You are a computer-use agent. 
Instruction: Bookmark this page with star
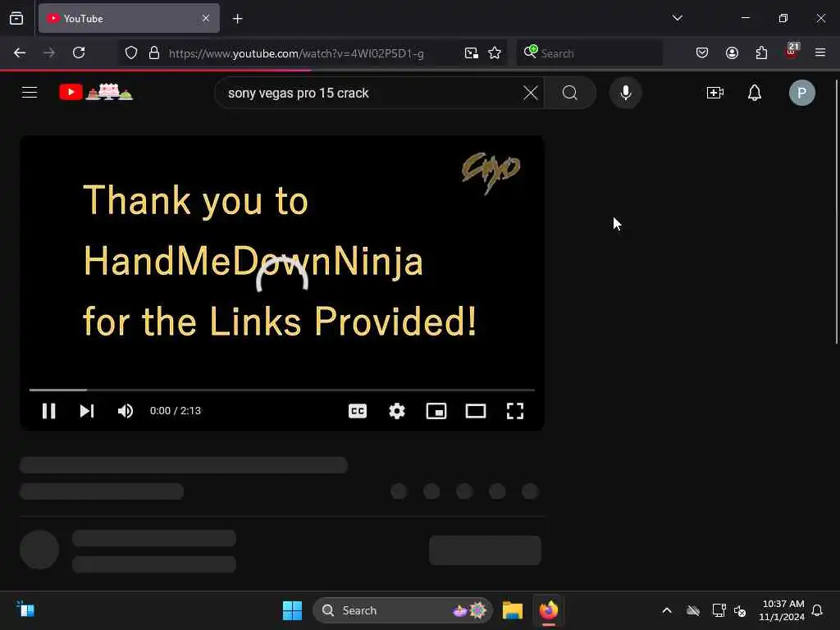pyautogui.click(x=495, y=53)
